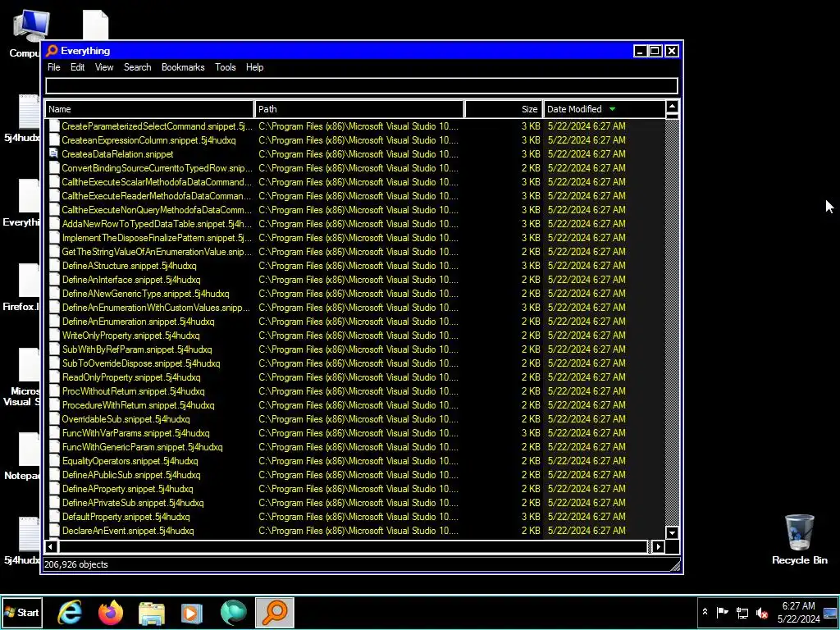Select CreateParameterizedSelectCommand.snippet file row
The image size is (840, 630).
355,126
